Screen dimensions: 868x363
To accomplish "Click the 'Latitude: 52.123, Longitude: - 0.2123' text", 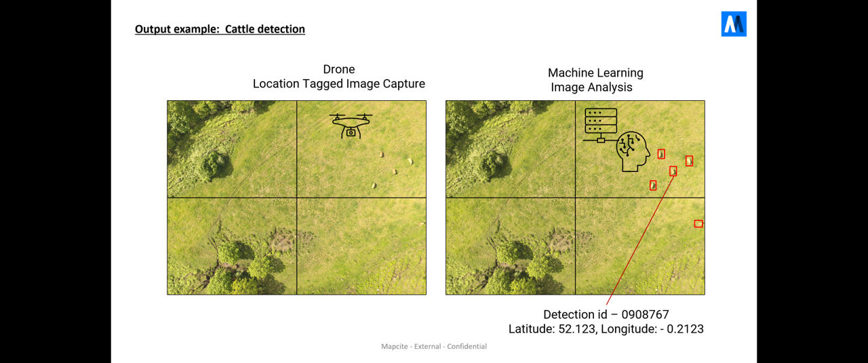I will point(606,329).
